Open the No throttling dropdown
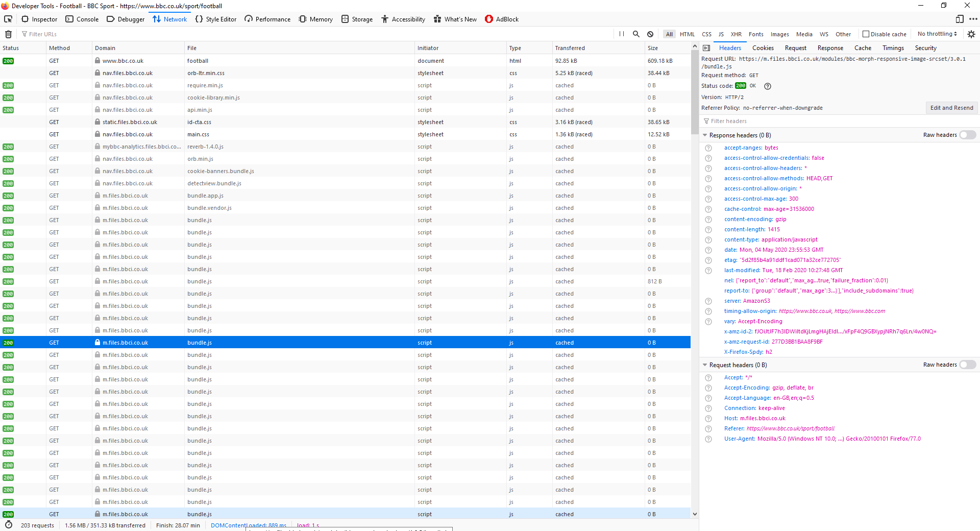 point(937,34)
